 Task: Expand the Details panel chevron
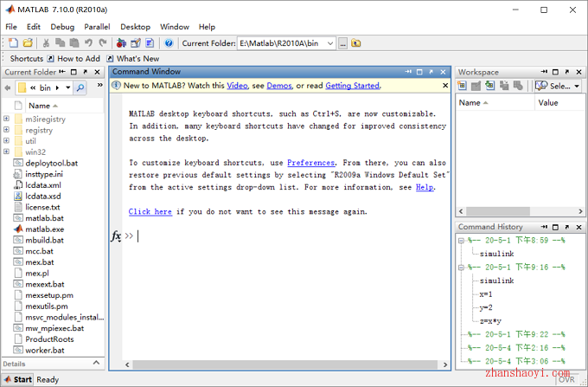click(96, 363)
